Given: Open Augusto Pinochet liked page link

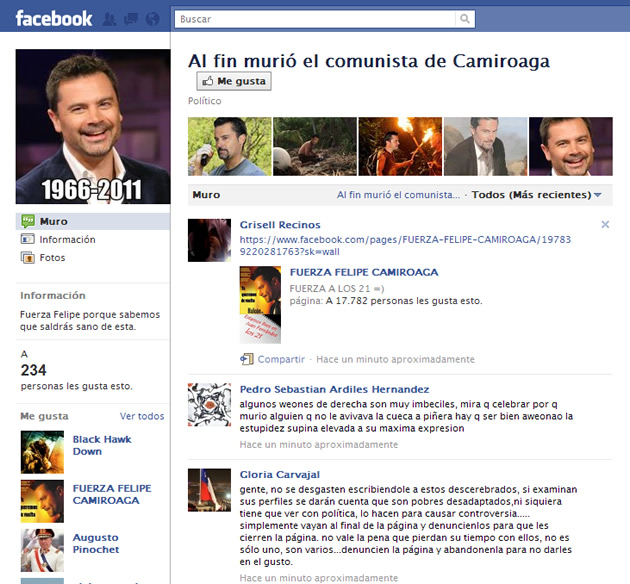Looking at the screenshot, I should (x=96, y=544).
